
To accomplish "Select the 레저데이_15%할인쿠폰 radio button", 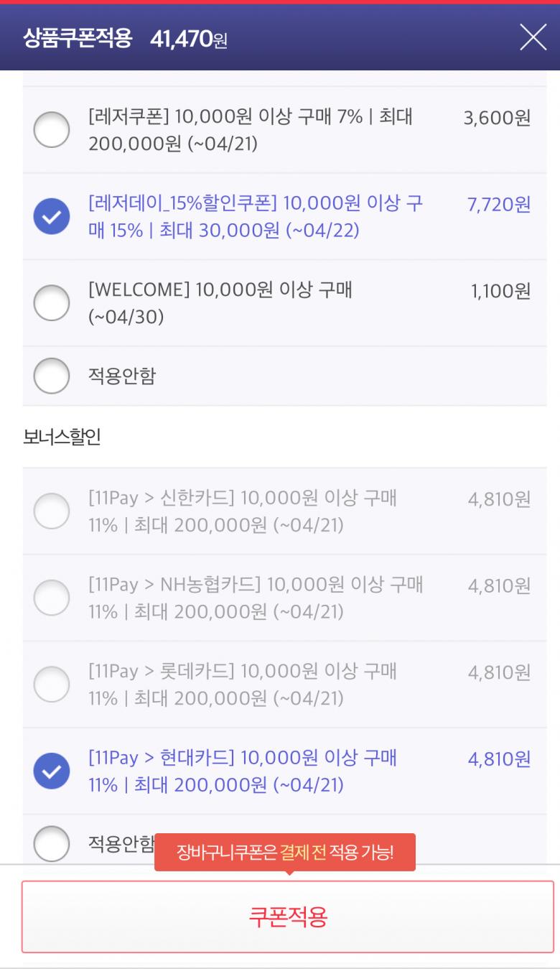I will click(x=52, y=216).
